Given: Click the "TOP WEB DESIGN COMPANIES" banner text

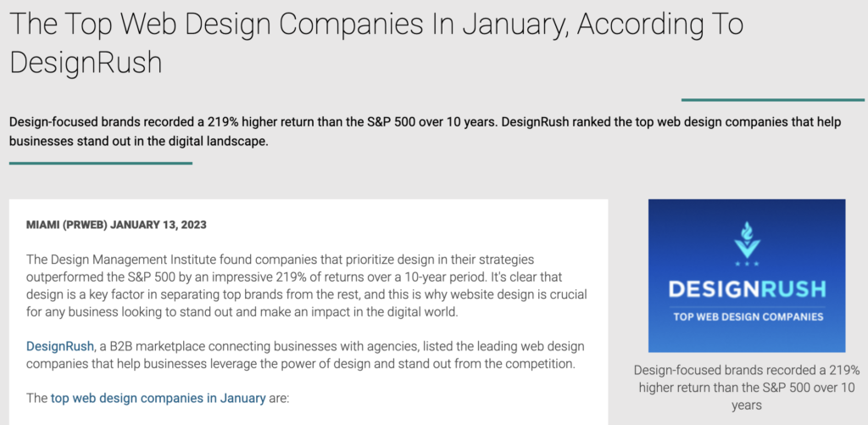Looking at the screenshot, I should click(x=747, y=317).
